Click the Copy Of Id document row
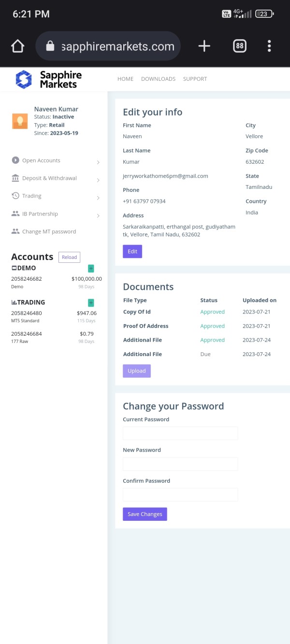The height and width of the screenshot is (644, 290). point(201,312)
